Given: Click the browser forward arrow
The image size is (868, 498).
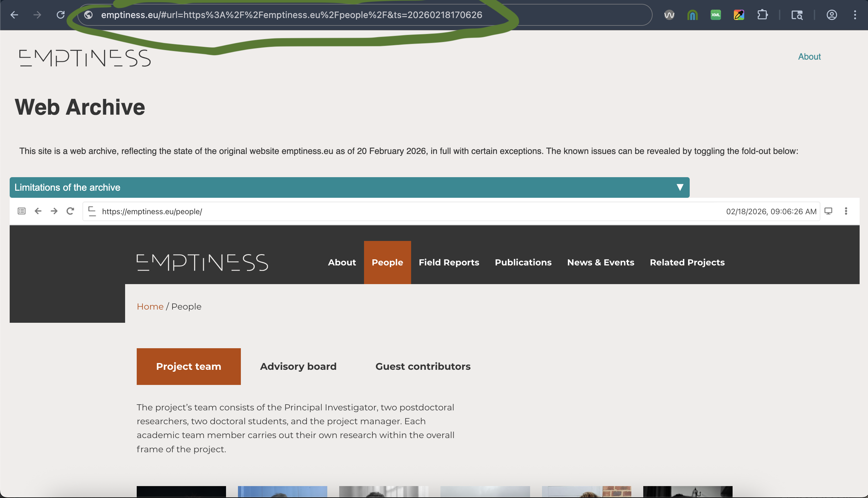Looking at the screenshot, I should [37, 15].
